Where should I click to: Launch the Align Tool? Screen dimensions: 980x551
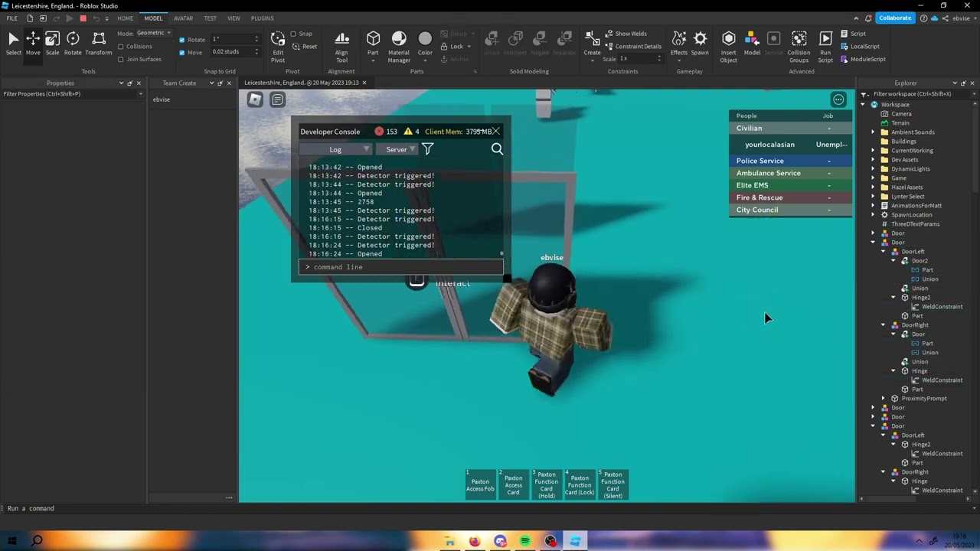341,46
